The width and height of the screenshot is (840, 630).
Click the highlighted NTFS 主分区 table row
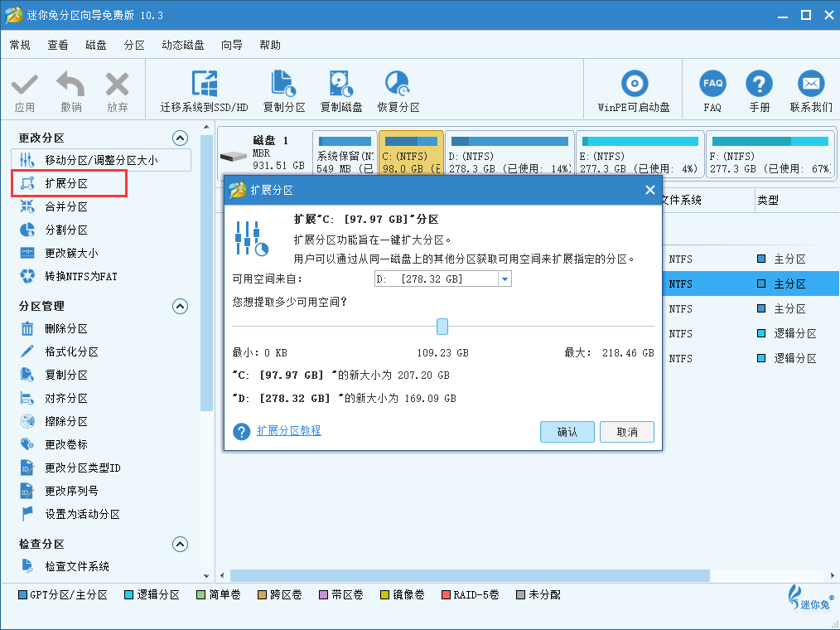751,283
